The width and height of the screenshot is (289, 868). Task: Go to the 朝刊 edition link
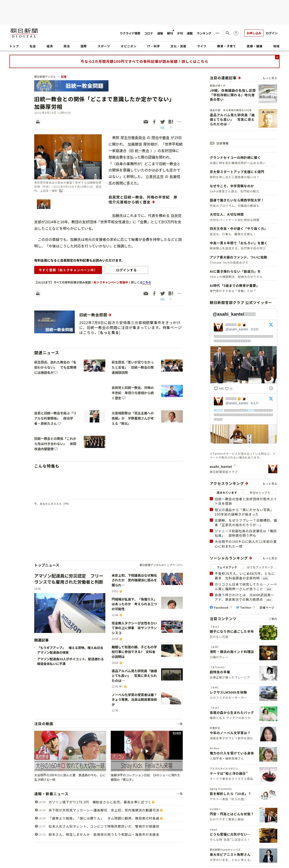tap(170, 33)
